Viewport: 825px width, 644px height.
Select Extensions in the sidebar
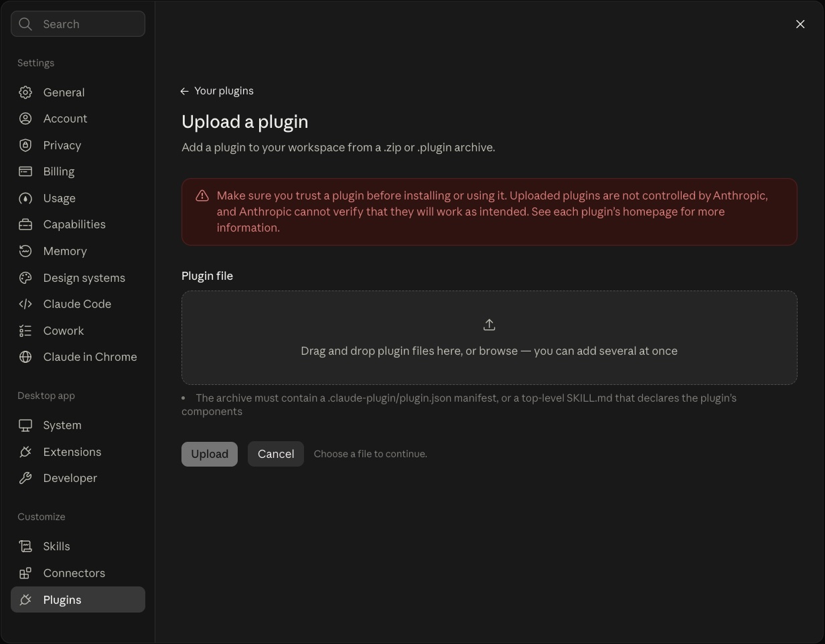[x=78, y=452]
